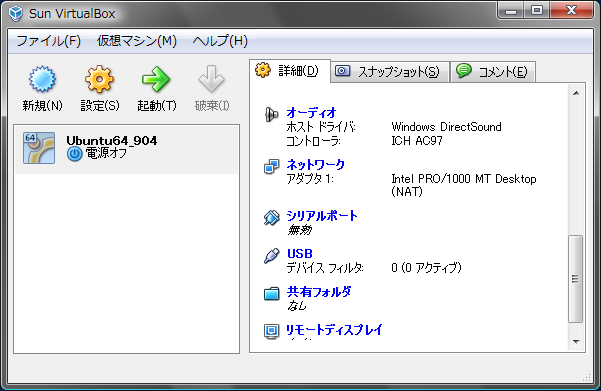Click the Windows DirectSound value text

tap(446, 127)
